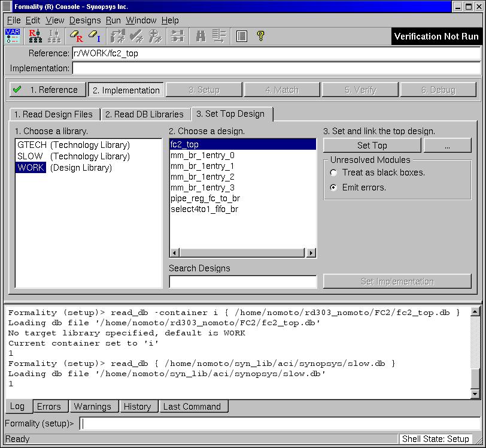Click the 6. Debug step button

(x=438, y=90)
